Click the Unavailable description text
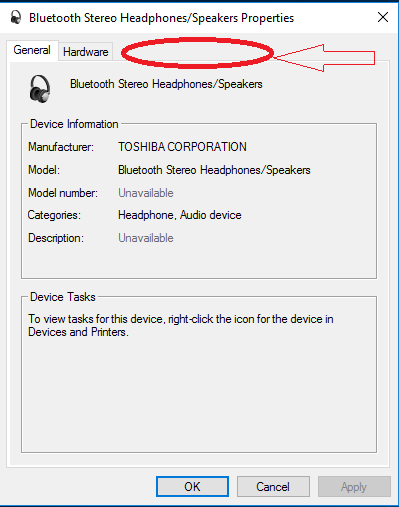399x507 pixels. click(x=146, y=238)
